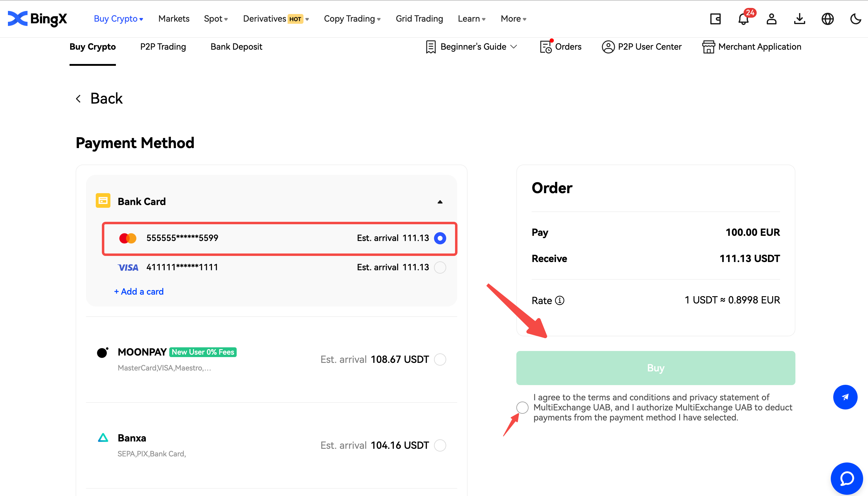This screenshot has width=868, height=496.
Task: Open the wallet icon in header
Action: click(x=715, y=19)
